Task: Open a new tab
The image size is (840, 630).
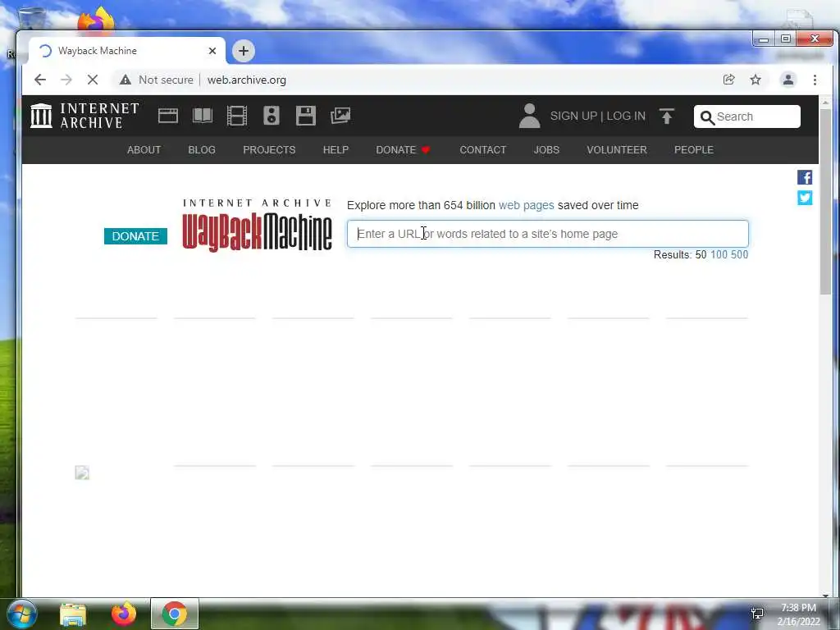Action: [x=244, y=51]
